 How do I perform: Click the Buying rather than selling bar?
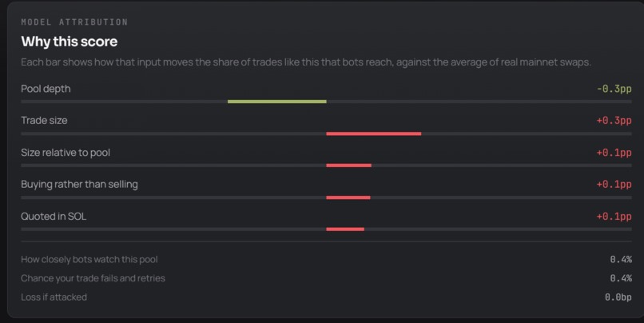pos(348,197)
